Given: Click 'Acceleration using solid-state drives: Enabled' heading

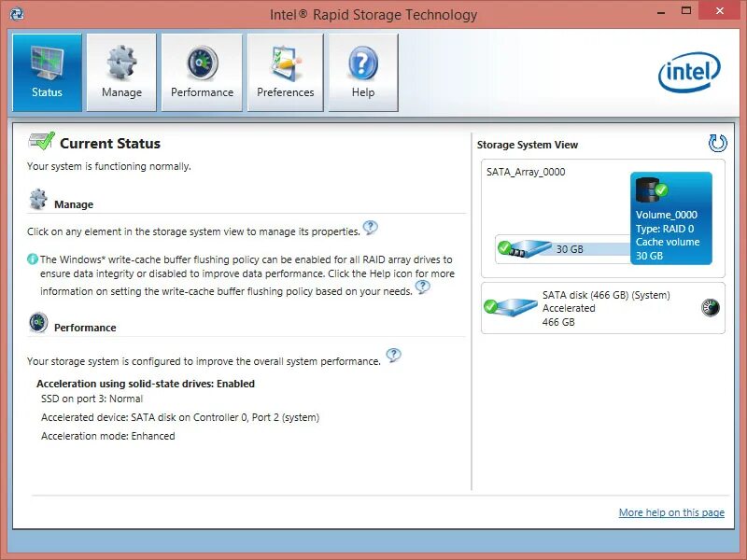Looking at the screenshot, I should (x=146, y=384).
